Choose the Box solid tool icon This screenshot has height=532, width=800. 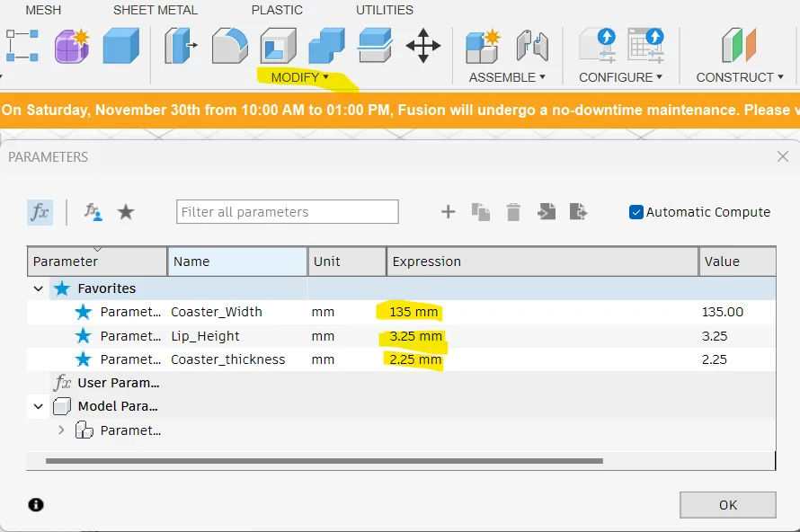(121, 46)
